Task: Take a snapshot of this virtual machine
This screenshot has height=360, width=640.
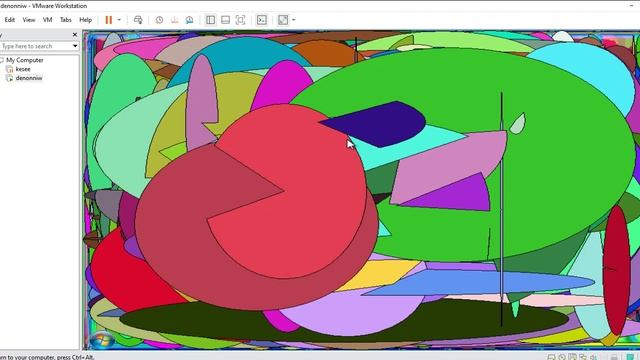Action: tap(159, 20)
